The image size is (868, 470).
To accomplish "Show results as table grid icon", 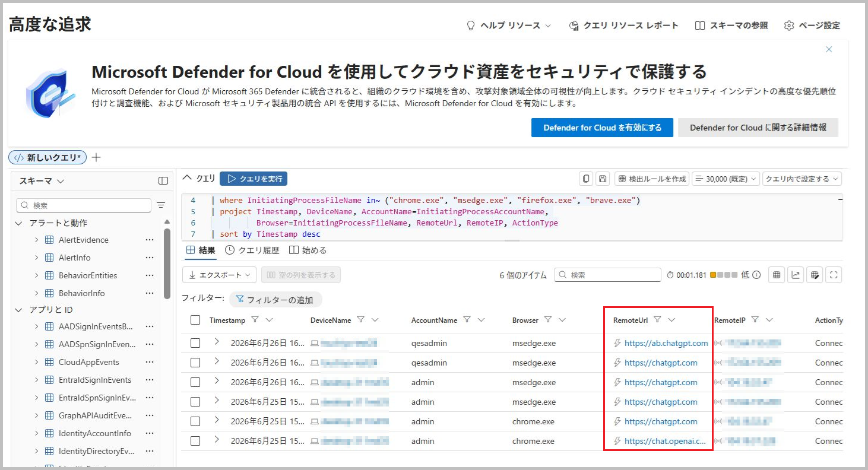I will point(777,275).
